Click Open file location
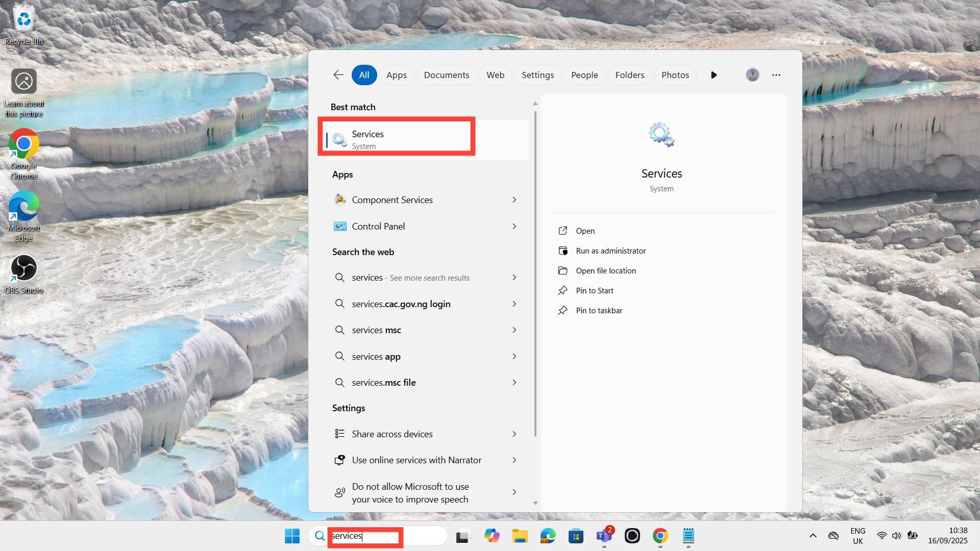This screenshot has width=980, height=551. 605,271
